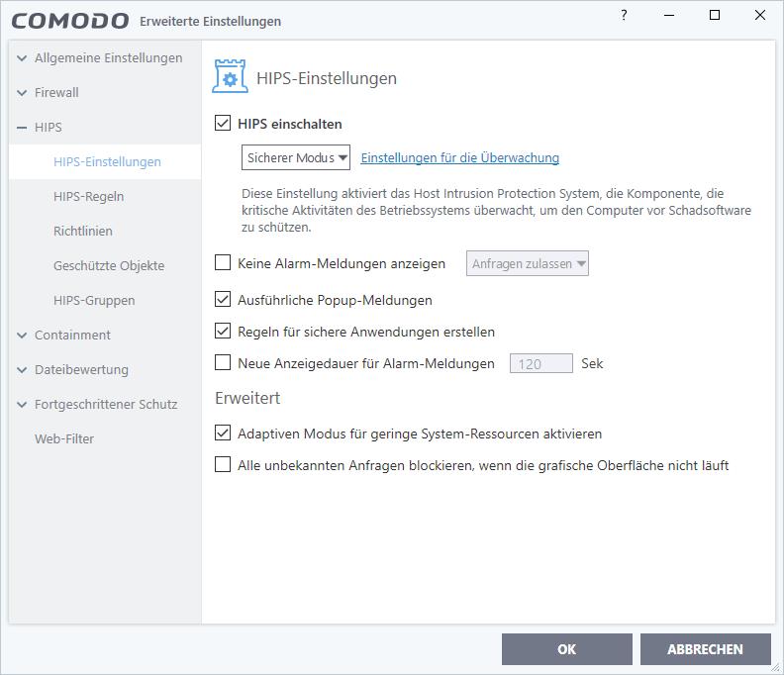Uncheck Ausführliche Popup-Meldungen

[x=223, y=300]
